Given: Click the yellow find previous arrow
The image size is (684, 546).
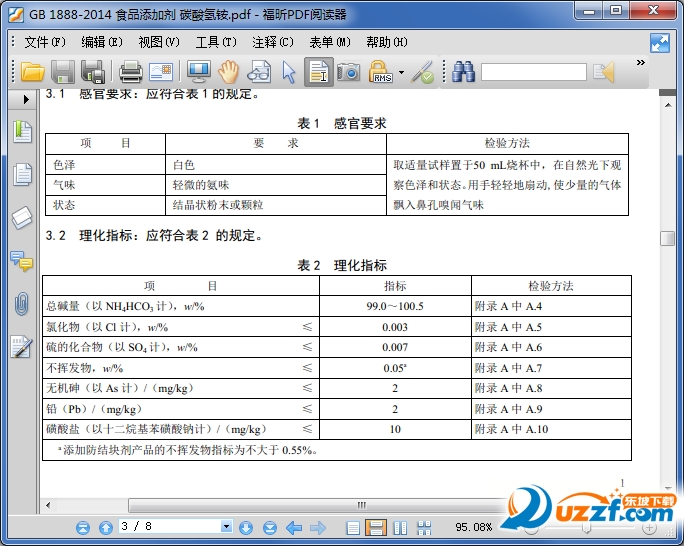Looking at the screenshot, I should point(604,72).
